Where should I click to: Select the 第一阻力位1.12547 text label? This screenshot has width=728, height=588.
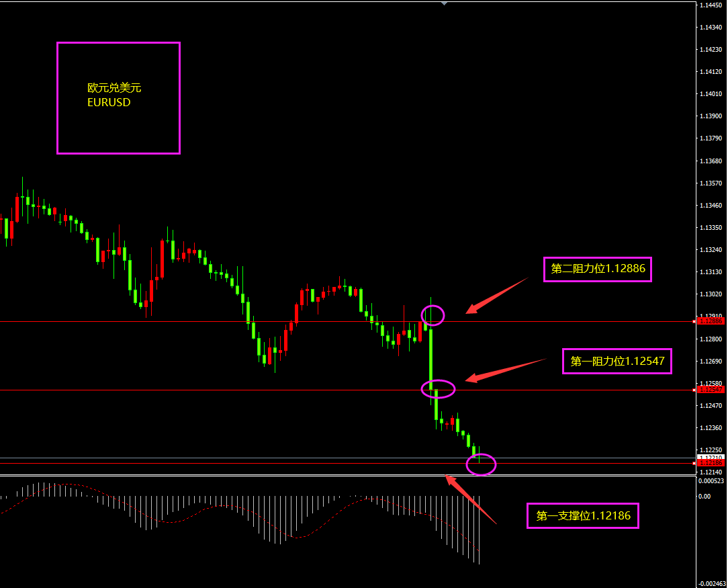(617, 362)
